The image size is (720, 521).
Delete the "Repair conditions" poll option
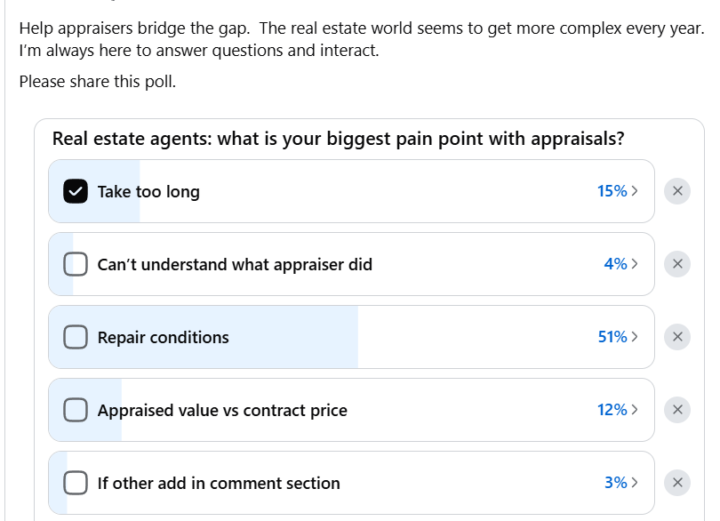point(677,337)
